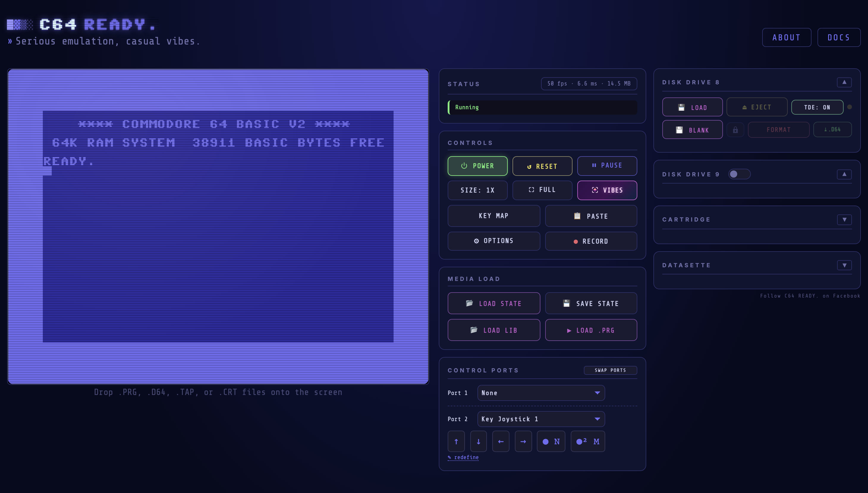Click the fire button N key

[551, 441]
